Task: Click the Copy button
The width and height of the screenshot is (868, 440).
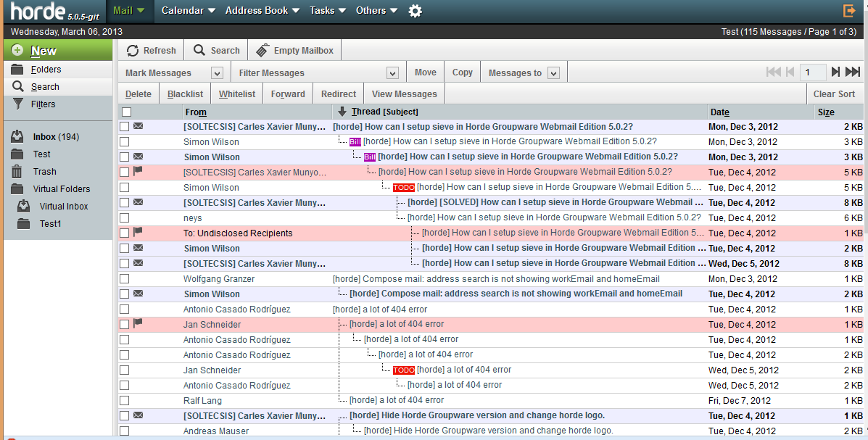Action: (462, 72)
